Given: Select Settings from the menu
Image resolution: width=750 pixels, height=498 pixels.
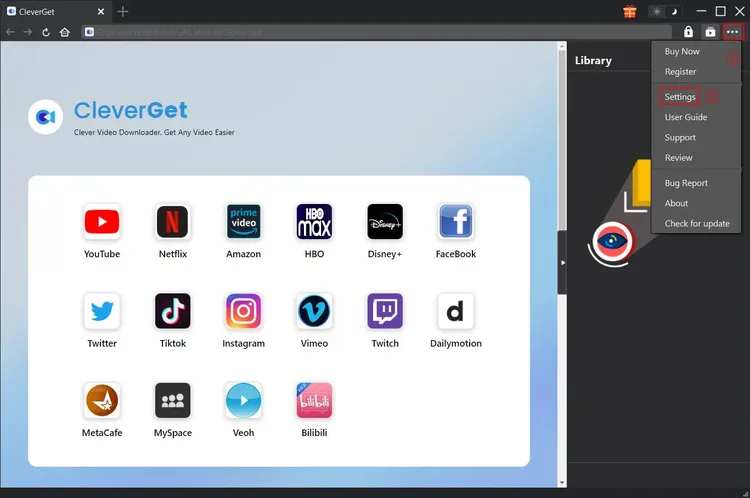Looking at the screenshot, I should [x=680, y=97].
